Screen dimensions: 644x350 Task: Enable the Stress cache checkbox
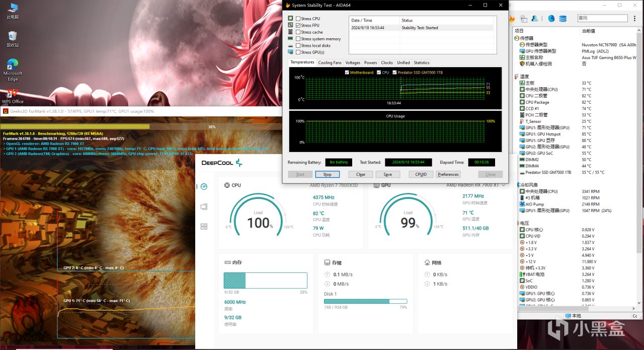point(298,32)
